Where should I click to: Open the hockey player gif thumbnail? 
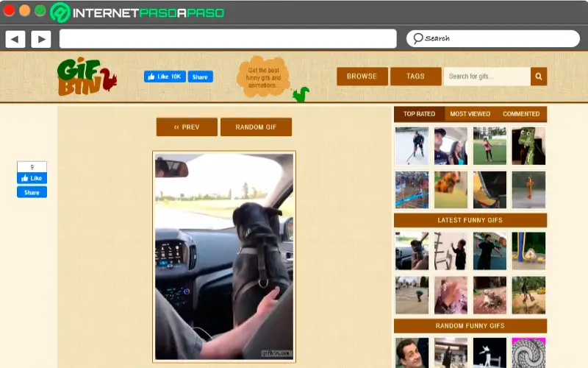pyautogui.click(x=412, y=146)
